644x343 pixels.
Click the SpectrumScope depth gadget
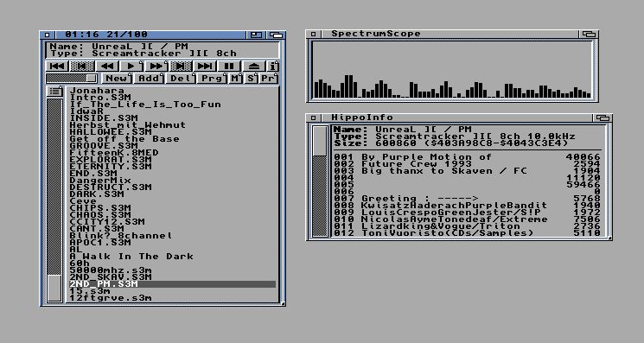click(589, 34)
